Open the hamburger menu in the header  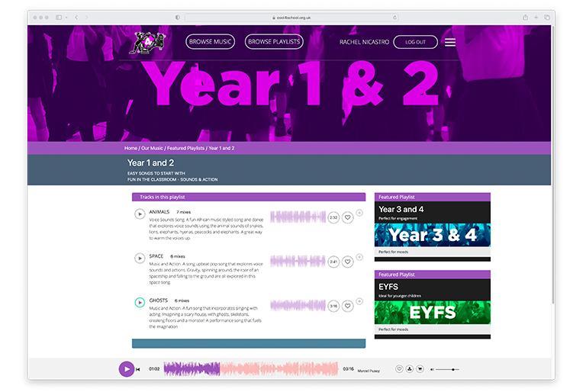click(x=450, y=42)
